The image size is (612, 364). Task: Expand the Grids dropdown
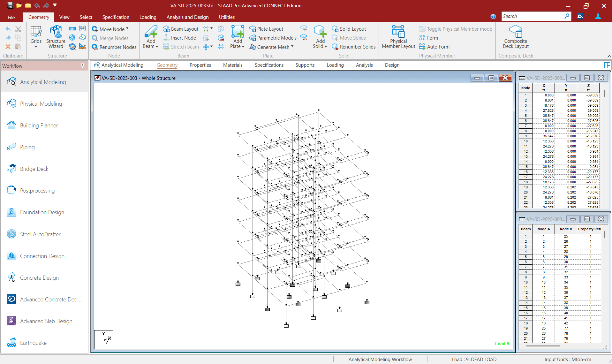(36, 47)
